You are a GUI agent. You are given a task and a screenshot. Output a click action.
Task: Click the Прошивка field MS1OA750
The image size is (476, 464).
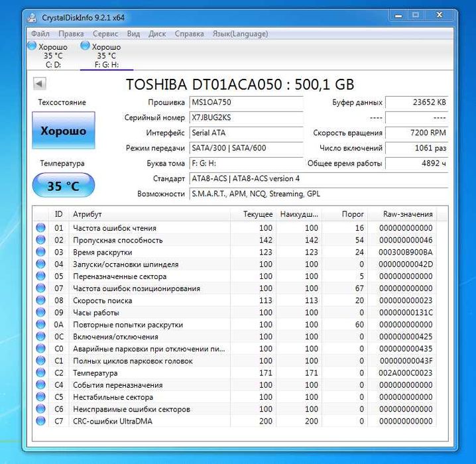coord(246,102)
